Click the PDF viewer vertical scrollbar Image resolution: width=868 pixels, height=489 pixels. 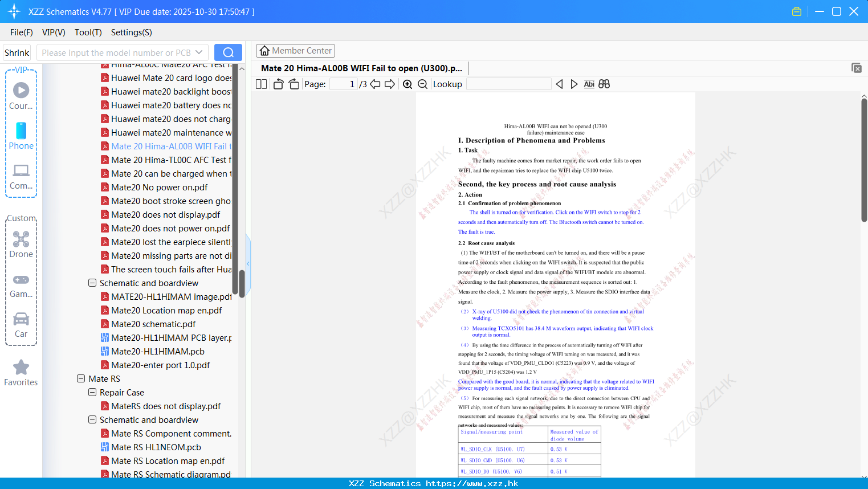(x=864, y=160)
